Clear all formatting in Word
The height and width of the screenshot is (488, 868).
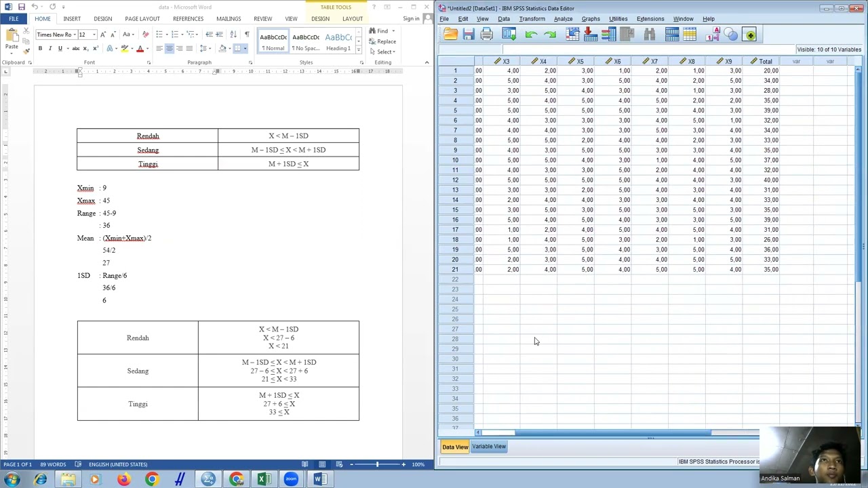pos(146,35)
